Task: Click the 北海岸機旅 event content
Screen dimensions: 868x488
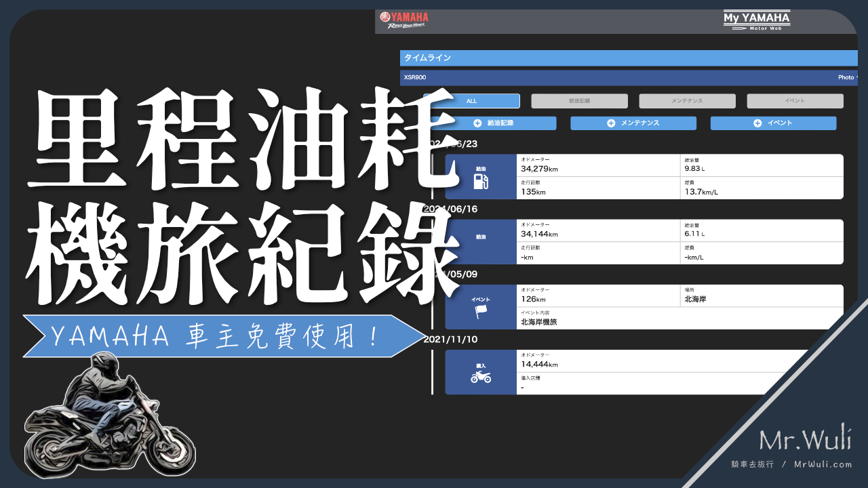Action: click(x=539, y=323)
